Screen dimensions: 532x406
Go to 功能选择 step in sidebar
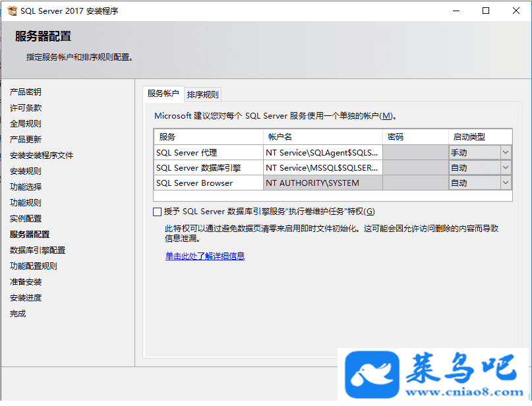coord(26,187)
